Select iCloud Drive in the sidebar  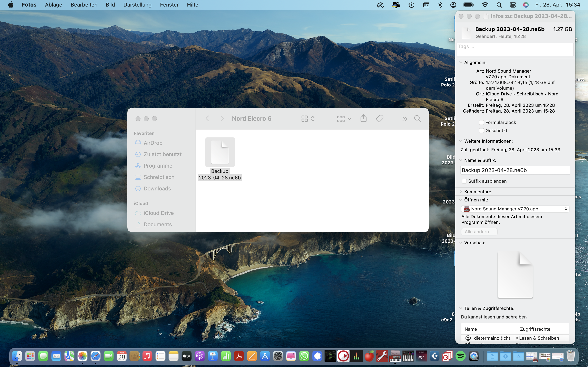pyautogui.click(x=158, y=213)
